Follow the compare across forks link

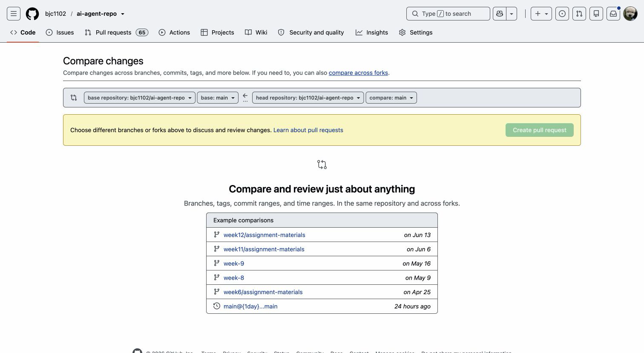(x=358, y=73)
